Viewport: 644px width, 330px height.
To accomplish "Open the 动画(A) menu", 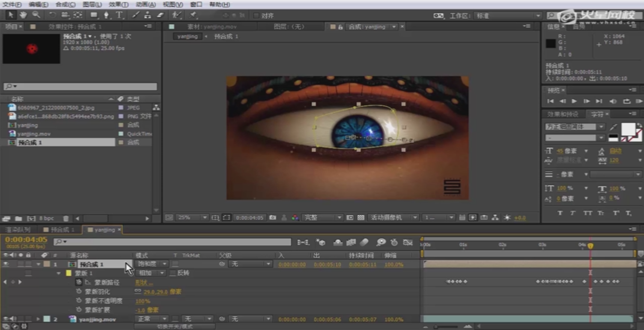I will [146, 4].
